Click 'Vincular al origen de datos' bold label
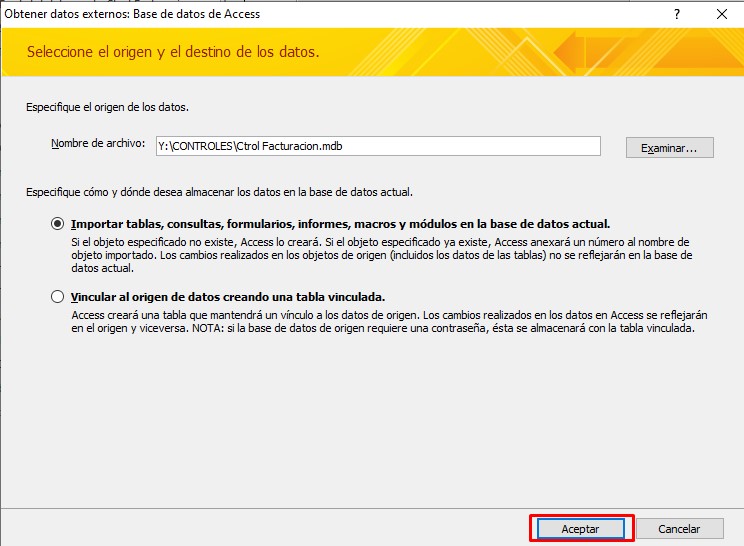Image resolution: width=744 pixels, height=546 pixels. [x=228, y=297]
